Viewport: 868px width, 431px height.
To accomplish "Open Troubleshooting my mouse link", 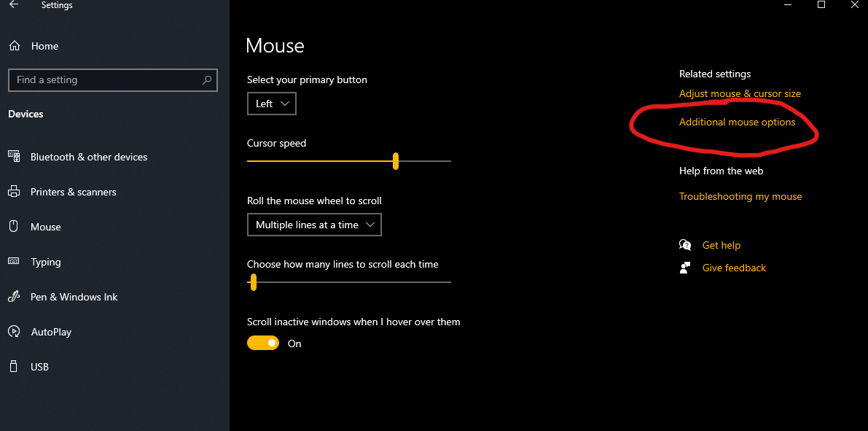I will 740,196.
